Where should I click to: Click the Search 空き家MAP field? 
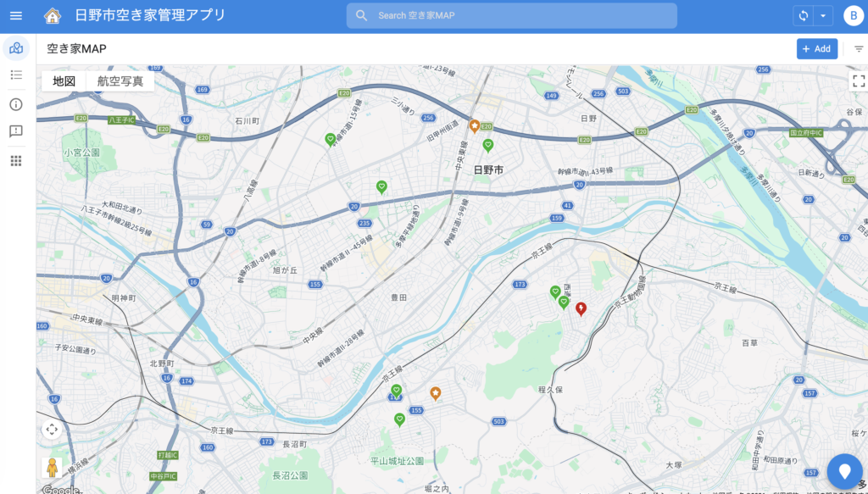click(511, 16)
